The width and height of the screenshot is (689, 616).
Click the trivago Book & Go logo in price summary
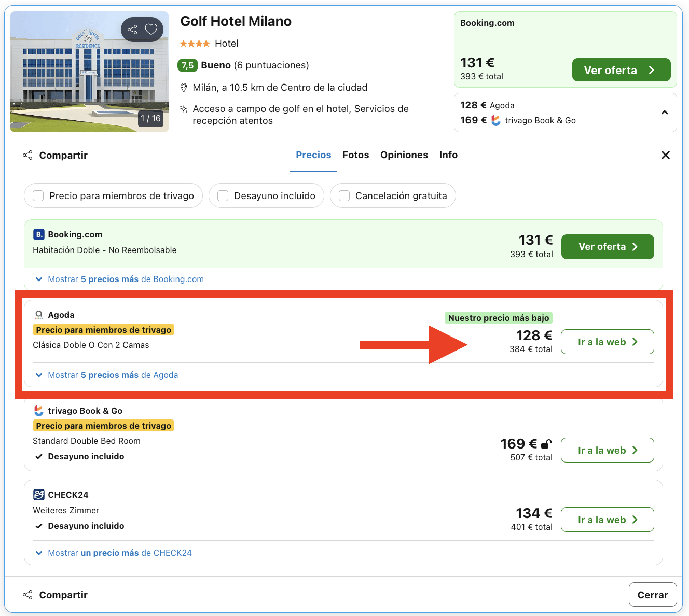(496, 120)
